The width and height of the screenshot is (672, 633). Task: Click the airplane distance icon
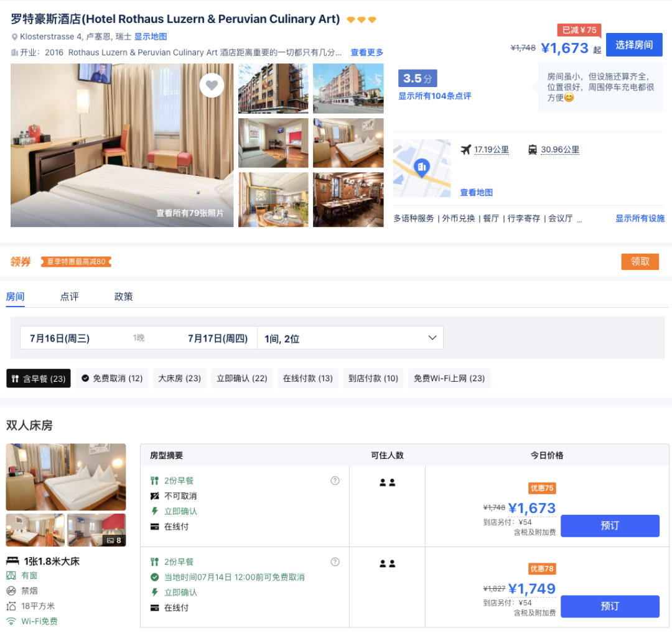point(465,150)
